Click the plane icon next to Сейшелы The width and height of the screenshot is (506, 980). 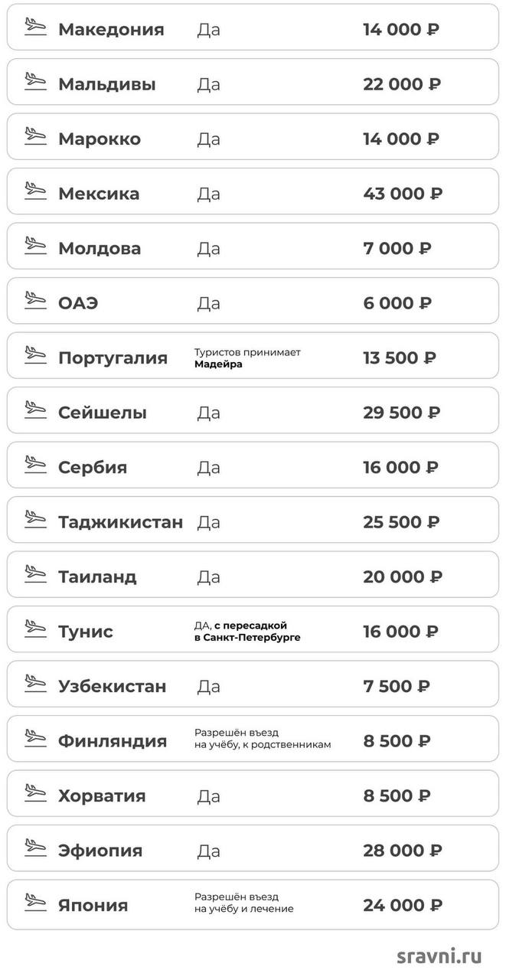click(35, 410)
